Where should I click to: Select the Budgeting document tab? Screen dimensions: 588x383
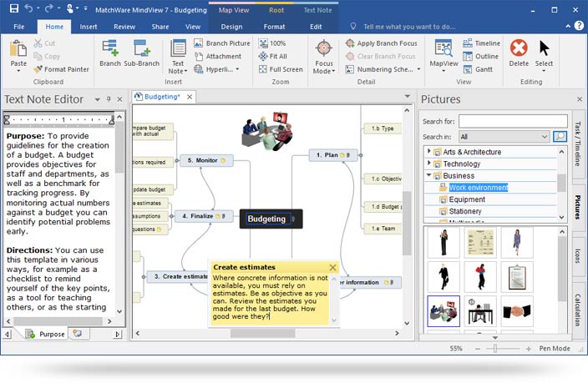click(x=162, y=97)
